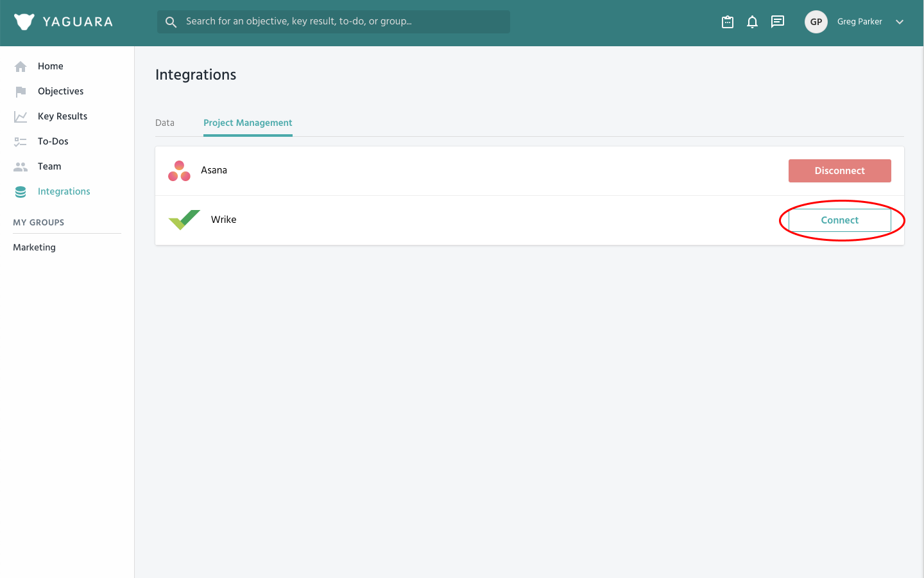Image resolution: width=924 pixels, height=578 pixels.
Task: Open the notifications bell icon
Action: click(752, 22)
